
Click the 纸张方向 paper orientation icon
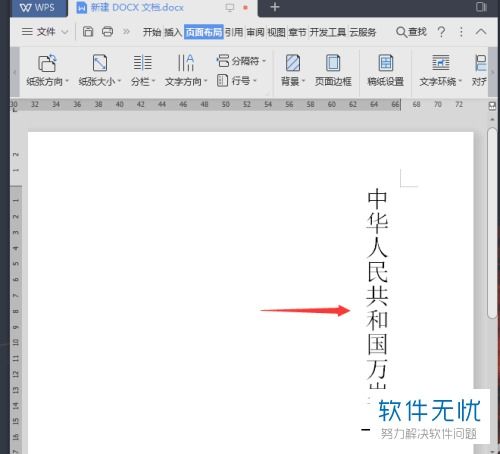[47, 63]
